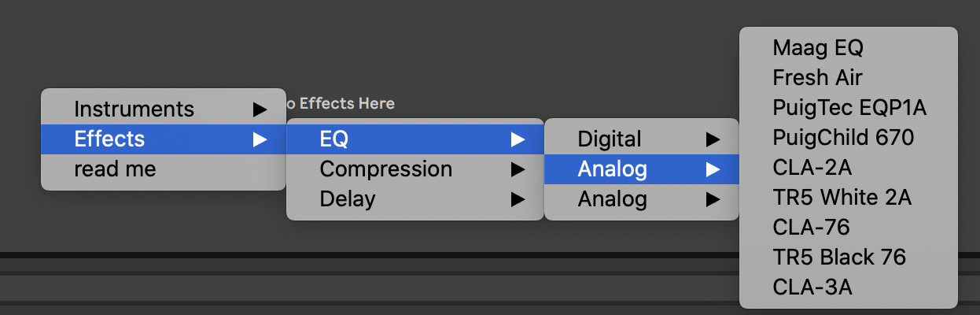Screen dimensions: 980x315
Task: Select the highlighted Effects menu item
Action: (x=163, y=139)
